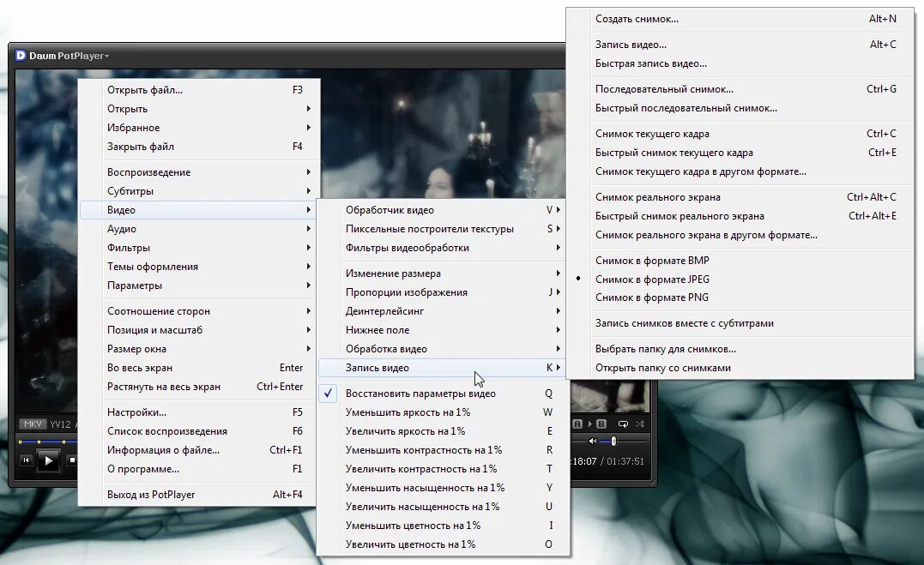Click the seek bar timeline
Image resolution: width=924 pixels, height=565 pixels.
47,442
